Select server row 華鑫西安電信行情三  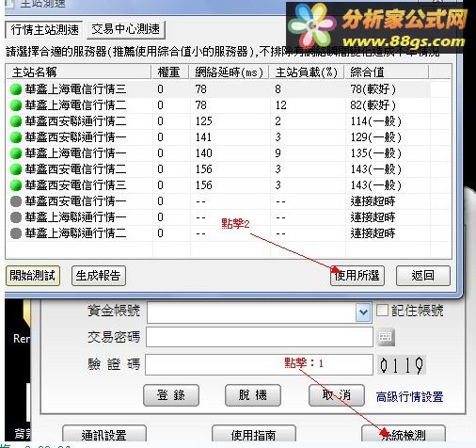tap(229, 185)
